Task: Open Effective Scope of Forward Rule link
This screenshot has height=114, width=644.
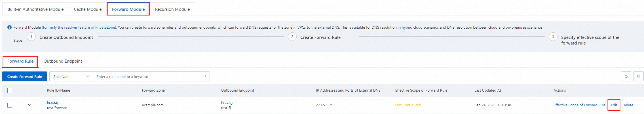Action: (579, 105)
